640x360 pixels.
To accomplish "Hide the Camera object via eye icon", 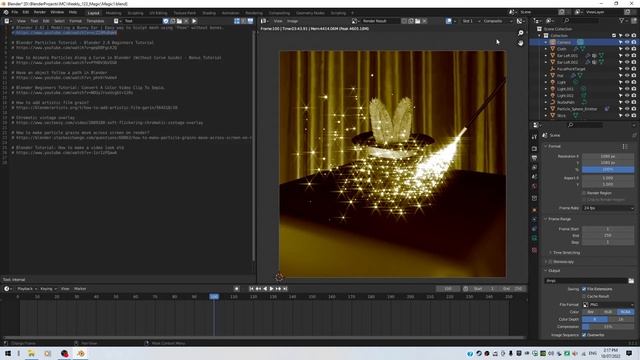I will pos(627,42).
